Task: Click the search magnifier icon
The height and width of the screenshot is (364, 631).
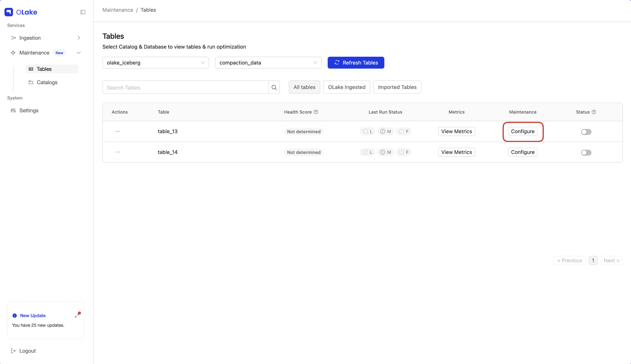Action: click(274, 87)
